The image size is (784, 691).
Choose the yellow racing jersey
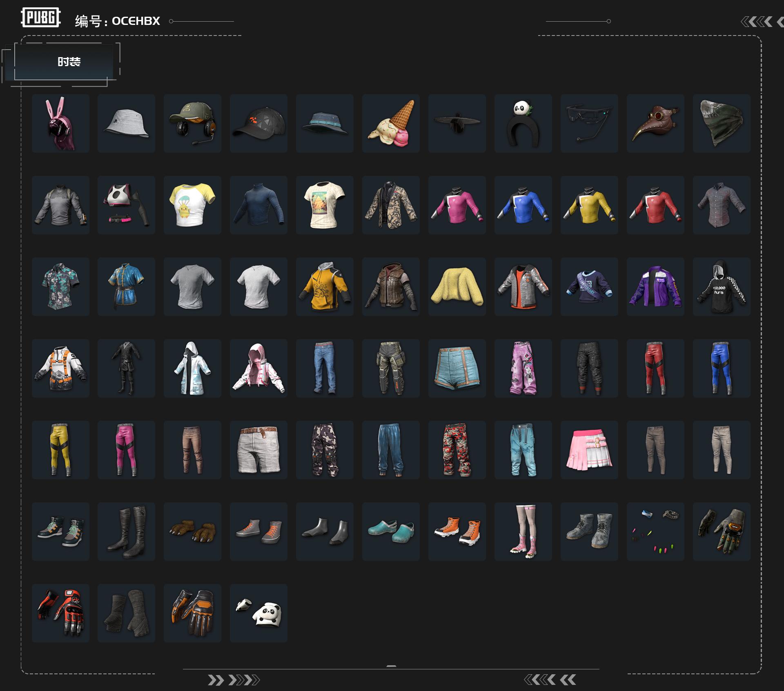click(590, 205)
